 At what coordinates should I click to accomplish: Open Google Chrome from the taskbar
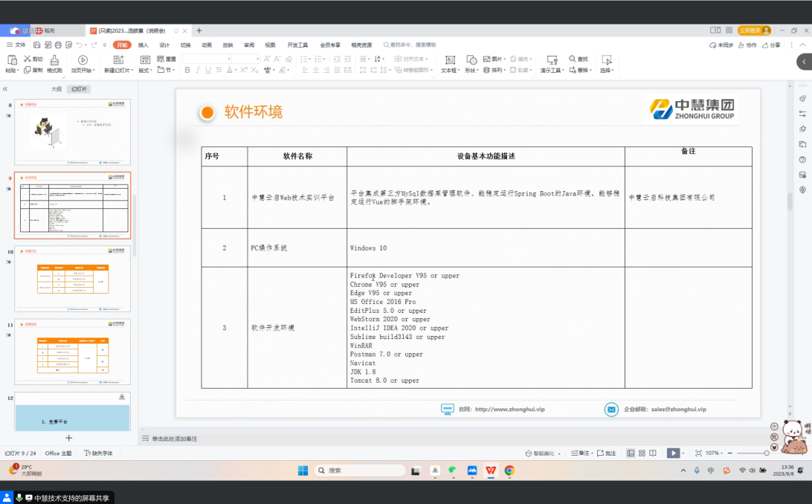point(509,471)
